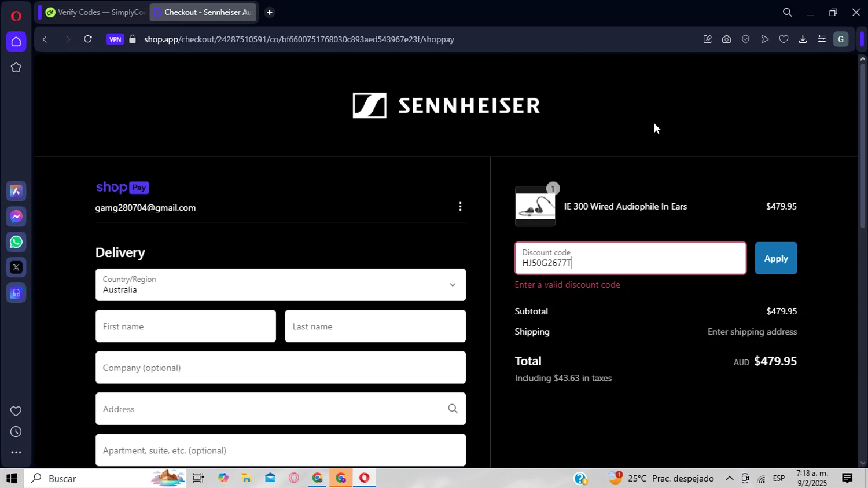
Task: Open the Opera start page home icon
Action: click(x=16, y=42)
